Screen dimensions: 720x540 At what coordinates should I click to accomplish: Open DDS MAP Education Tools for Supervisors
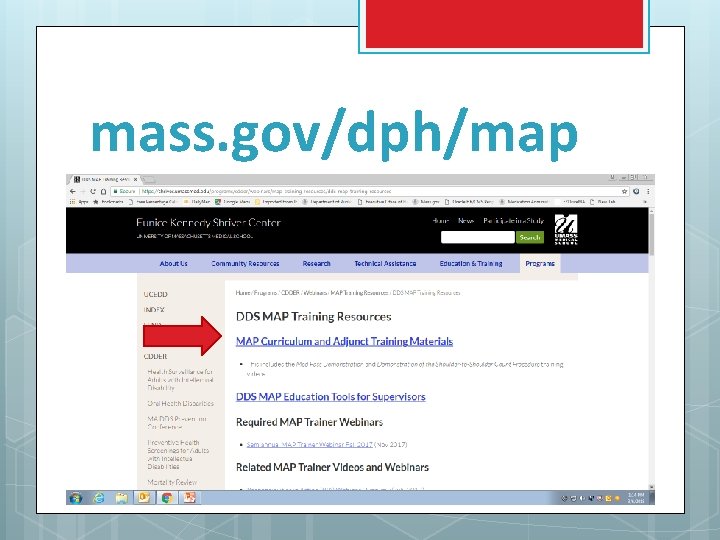(x=331, y=397)
